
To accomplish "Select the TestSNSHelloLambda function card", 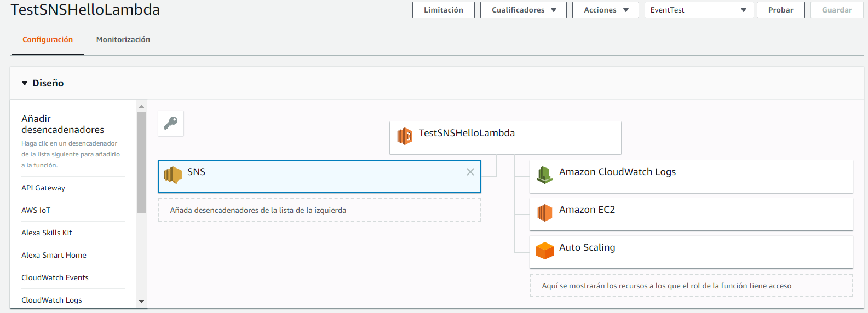I will click(505, 137).
